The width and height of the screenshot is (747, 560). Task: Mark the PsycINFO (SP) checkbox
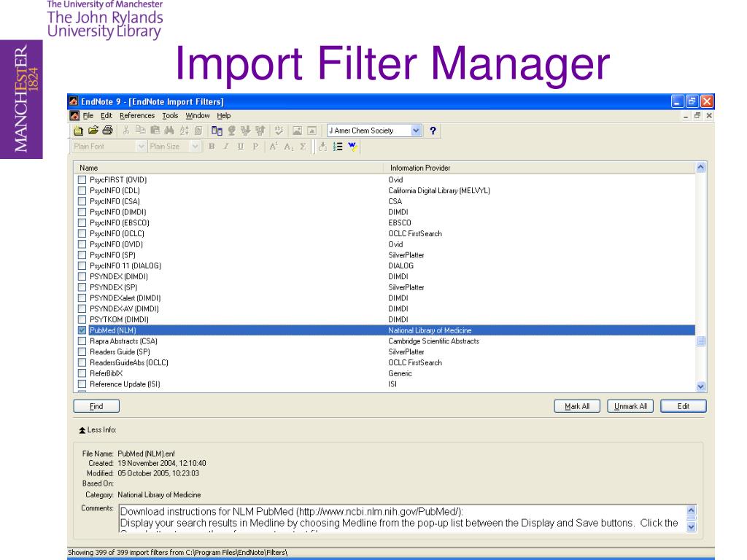point(82,255)
